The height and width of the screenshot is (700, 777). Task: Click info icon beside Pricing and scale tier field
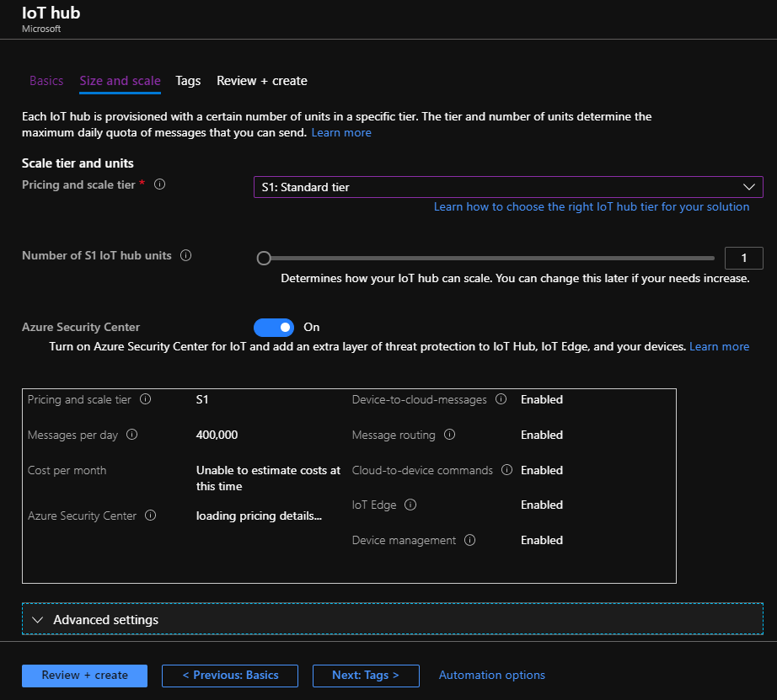159,184
